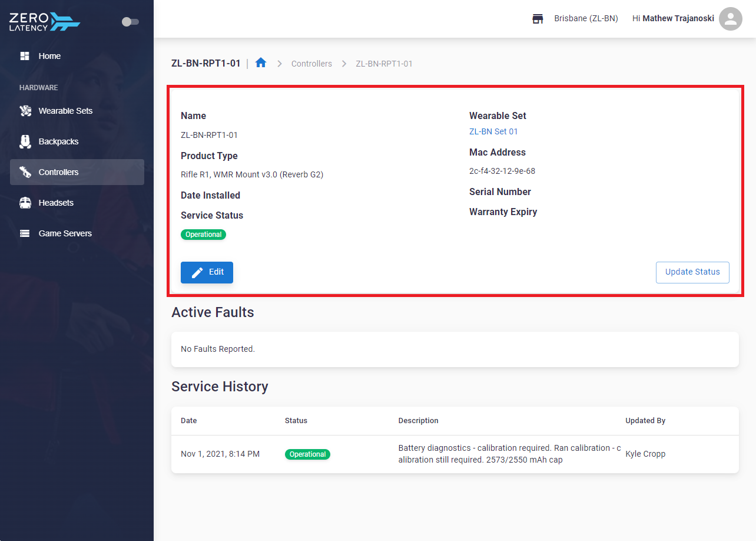Open ZL-BN Set 01 wearable set link
The width and height of the screenshot is (756, 541).
[493, 131]
